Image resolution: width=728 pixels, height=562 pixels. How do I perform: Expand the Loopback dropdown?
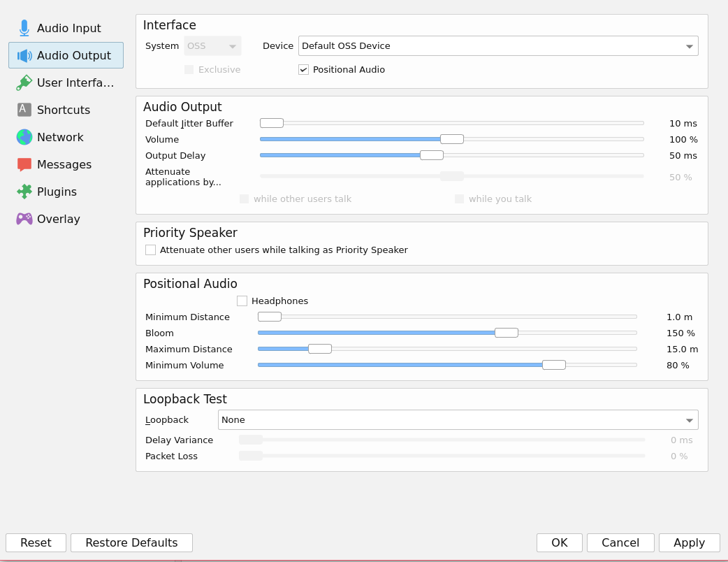(458, 420)
